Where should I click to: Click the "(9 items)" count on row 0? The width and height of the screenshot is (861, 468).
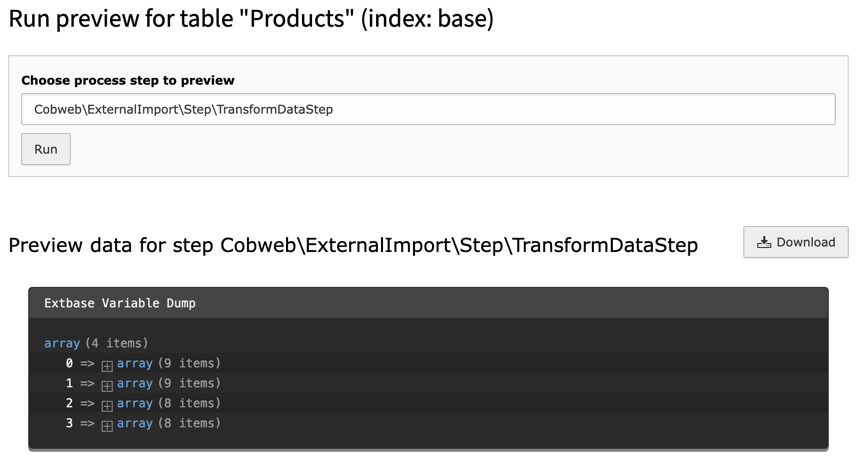click(x=189, y=363)
